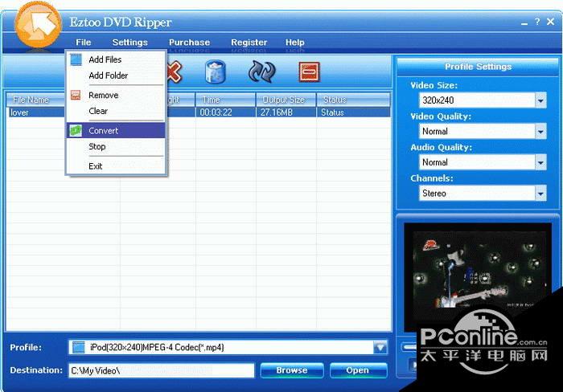Click the red stop toolbar icon
This screenshot has width=563, height=392.
point(309,71)
